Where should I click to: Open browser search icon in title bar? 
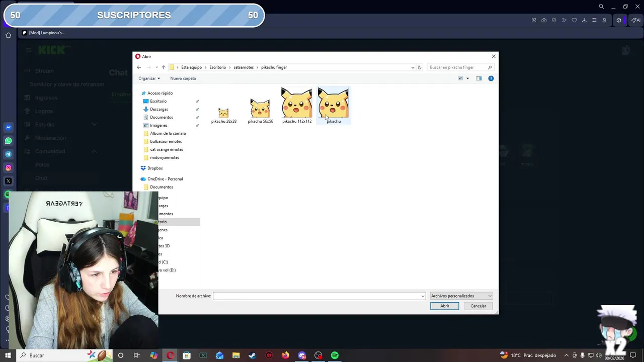point(601,7)
